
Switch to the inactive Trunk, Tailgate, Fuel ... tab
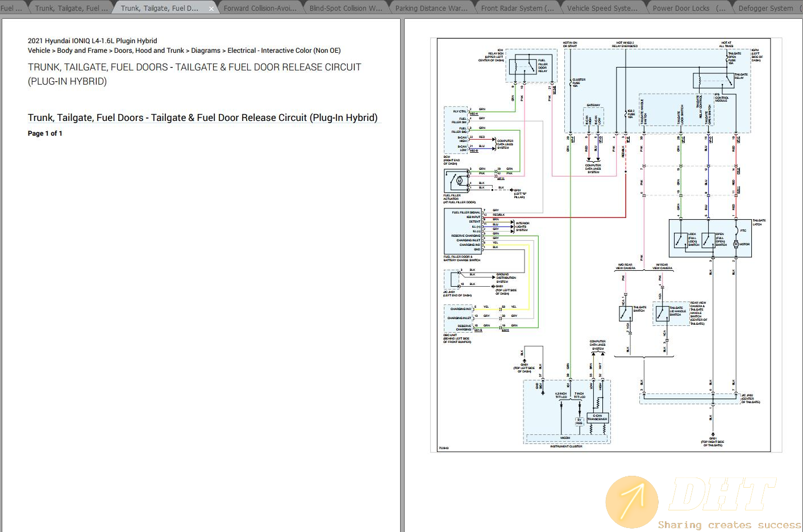tap(71, 8)
